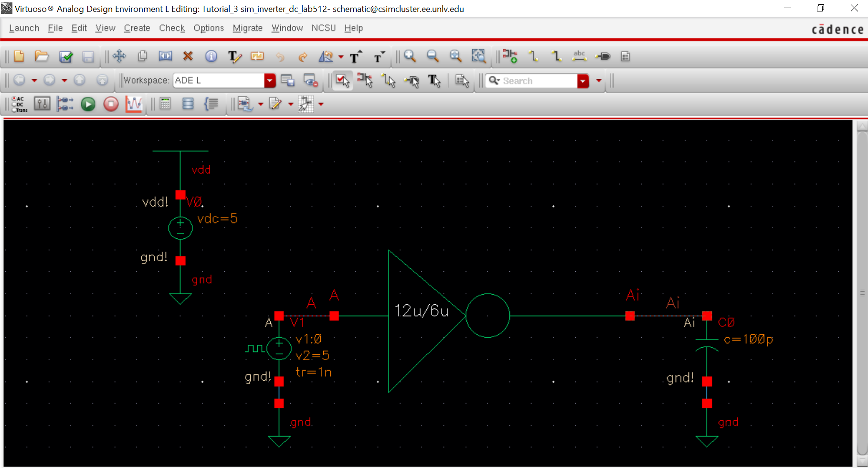Click the Create Instance icon
This screenshot has width=868, height=468.
point(509,56)
